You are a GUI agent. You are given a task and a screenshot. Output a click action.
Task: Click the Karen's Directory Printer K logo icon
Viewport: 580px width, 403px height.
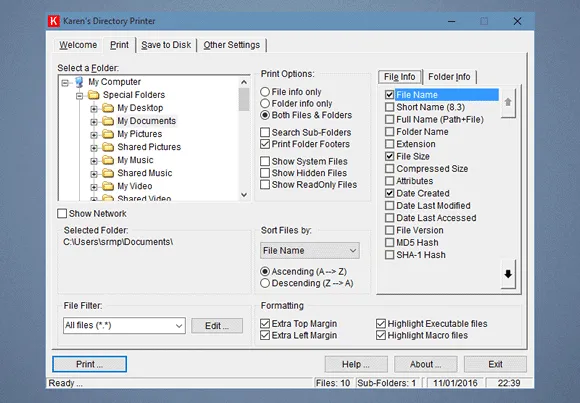tap(54, 21)
